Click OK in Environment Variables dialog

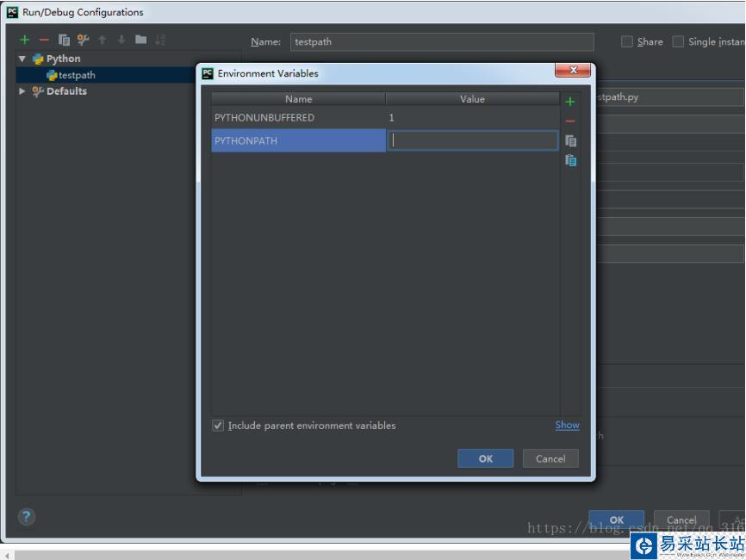(485, 458)
